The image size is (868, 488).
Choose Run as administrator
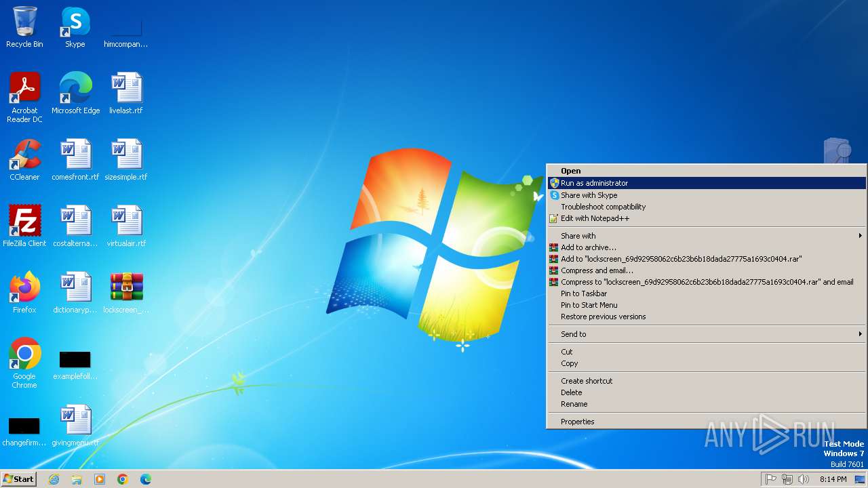(707, 183)
